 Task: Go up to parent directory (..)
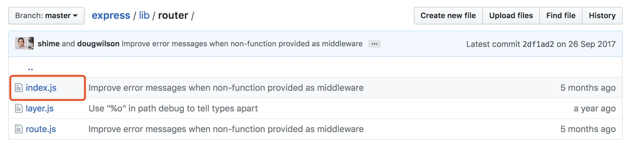(30, 69)
